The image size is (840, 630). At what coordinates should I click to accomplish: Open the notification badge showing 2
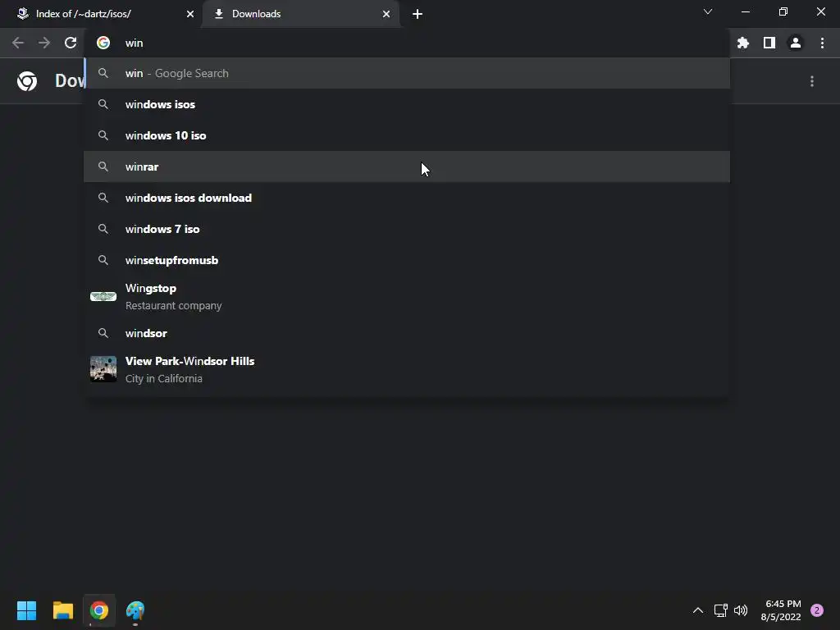(x=817, y=610)
